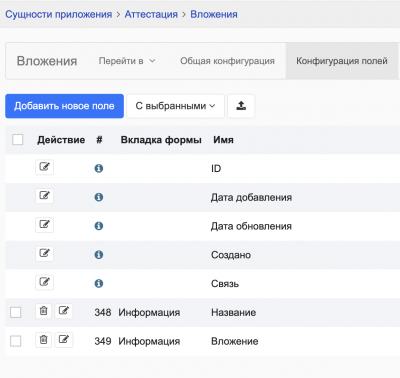Edit the Дата обновления field
Image resolution: width=400 pixels, height=378 pixels.
[x=44, y=225]
